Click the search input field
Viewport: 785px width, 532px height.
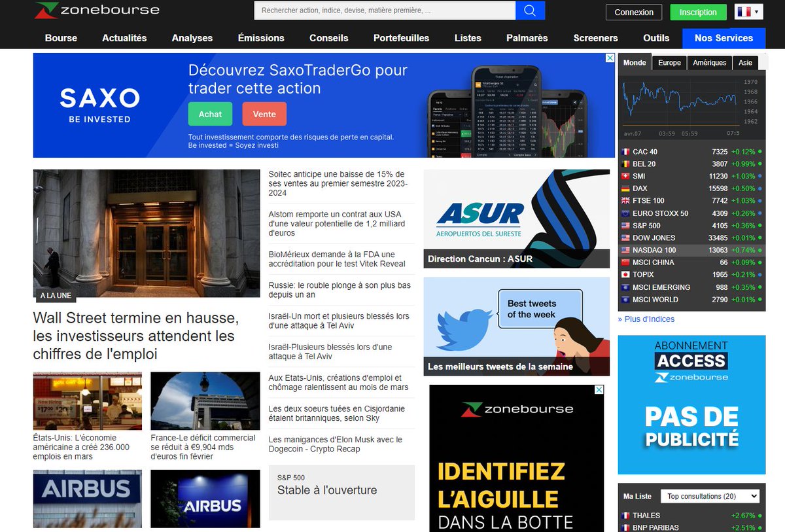385,10
